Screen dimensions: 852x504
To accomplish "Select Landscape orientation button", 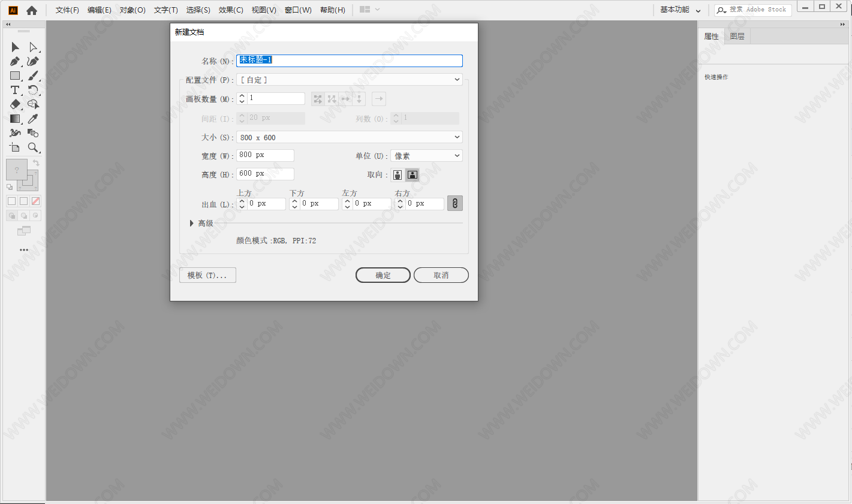I will point(413,175).
